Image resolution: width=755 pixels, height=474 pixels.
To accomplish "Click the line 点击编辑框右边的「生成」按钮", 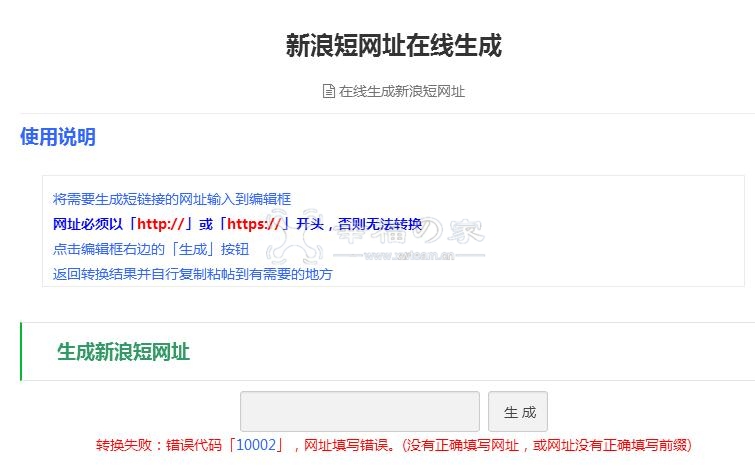I will (x=151, y=249).
